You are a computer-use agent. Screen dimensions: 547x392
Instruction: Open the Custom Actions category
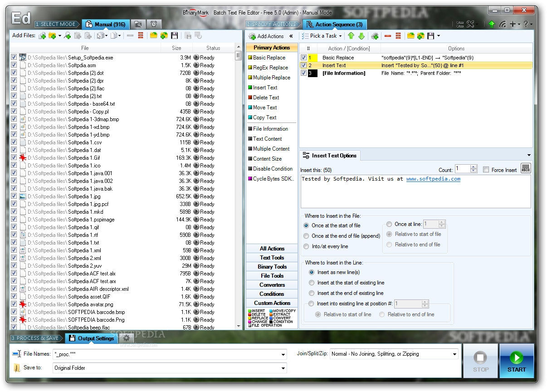click(272, 303)
